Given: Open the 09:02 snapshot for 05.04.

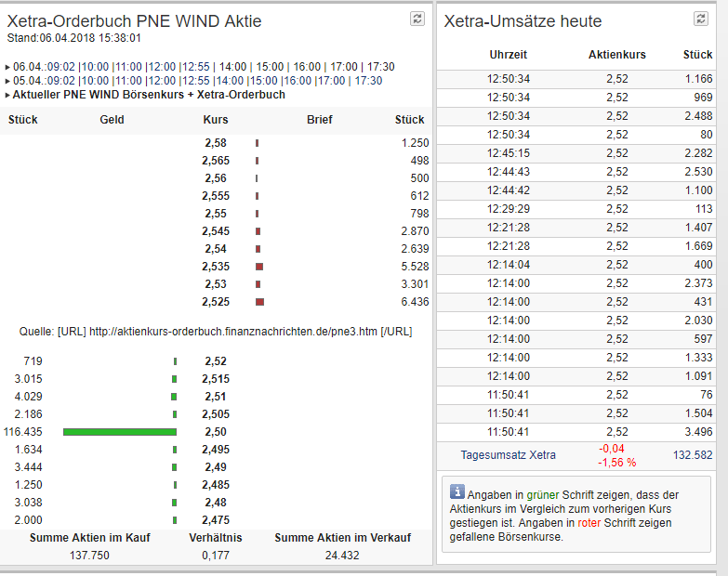Looking at the screenshot, I should coord(61,81).
